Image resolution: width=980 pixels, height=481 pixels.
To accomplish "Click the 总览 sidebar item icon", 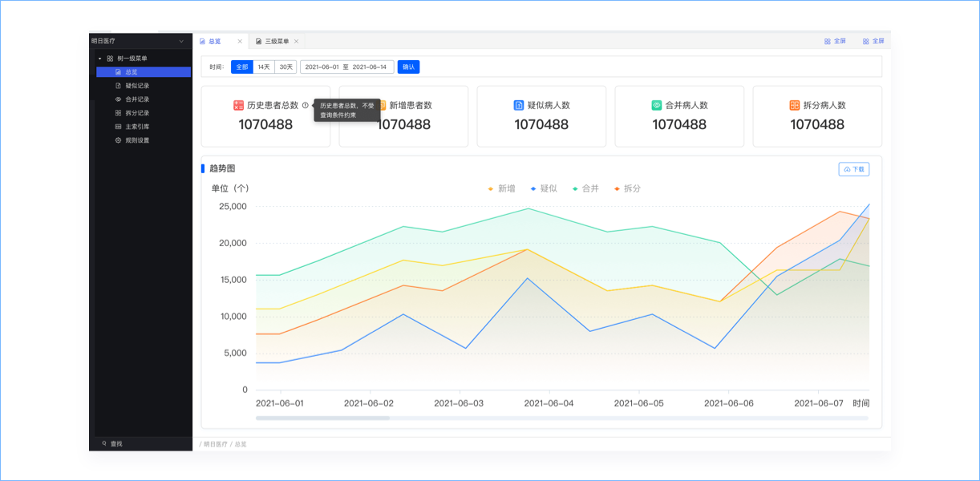I will point(118,72).
